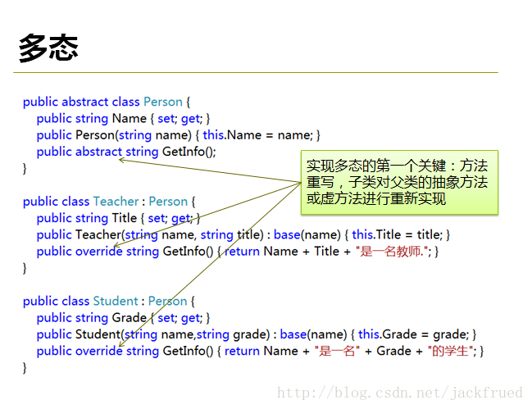Click "this.Name = name;" in the Person constructor
Viewport: 532px width, 409px height.
tap(258, 135)
